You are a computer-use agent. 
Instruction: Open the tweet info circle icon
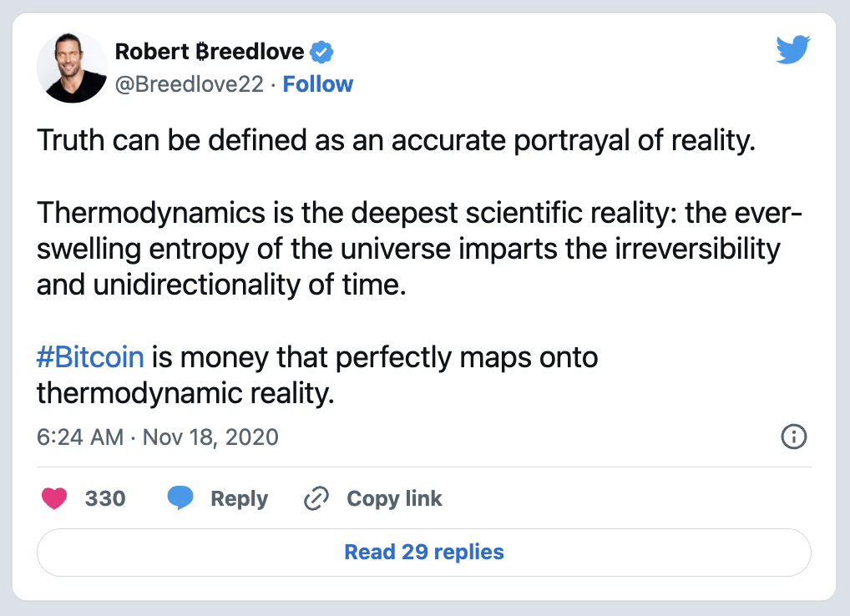pyautogui.click(x=793, y=437)
